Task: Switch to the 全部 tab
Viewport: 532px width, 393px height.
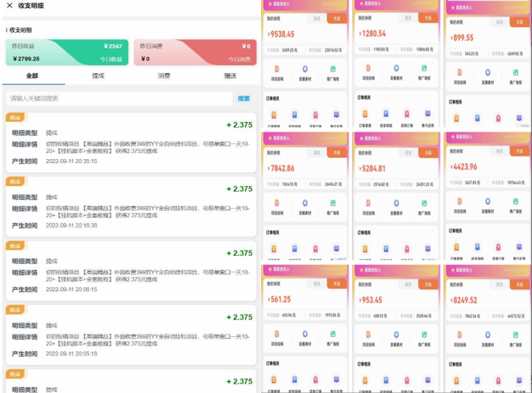Action: (x=33, y=76)
